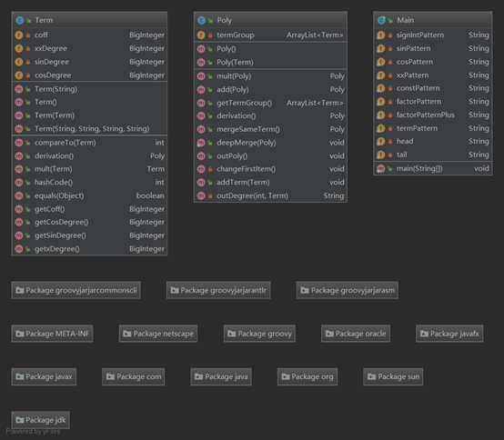Click the field icon next to coff
504x440 pixels.
click(18, 35)
